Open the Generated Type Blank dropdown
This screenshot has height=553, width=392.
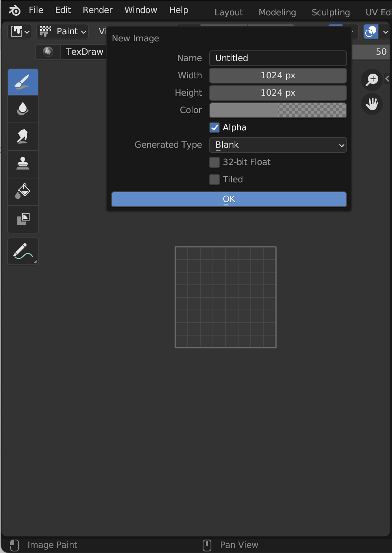(x=278, y=145)
